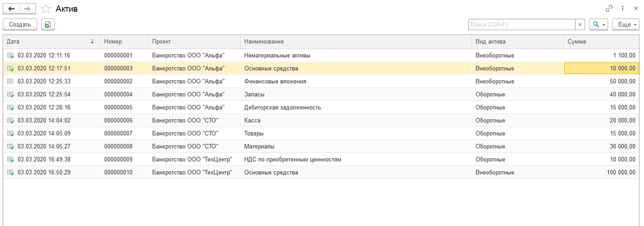Select Нематериальные активы name cell
Image resolution: width=644 pixels, height=226 pixels.
(x=356, y=55)
